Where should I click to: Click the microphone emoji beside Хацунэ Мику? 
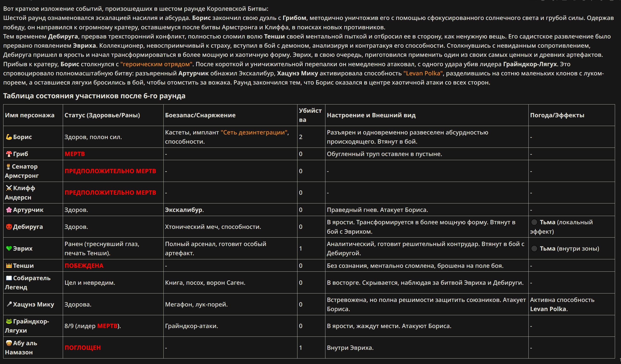[9, 304]
